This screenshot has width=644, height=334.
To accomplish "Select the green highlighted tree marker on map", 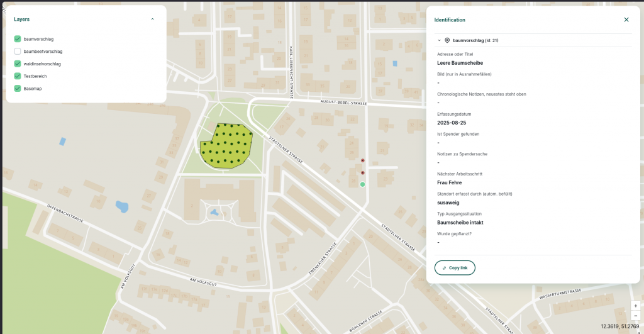I will (x=362, y=184).
